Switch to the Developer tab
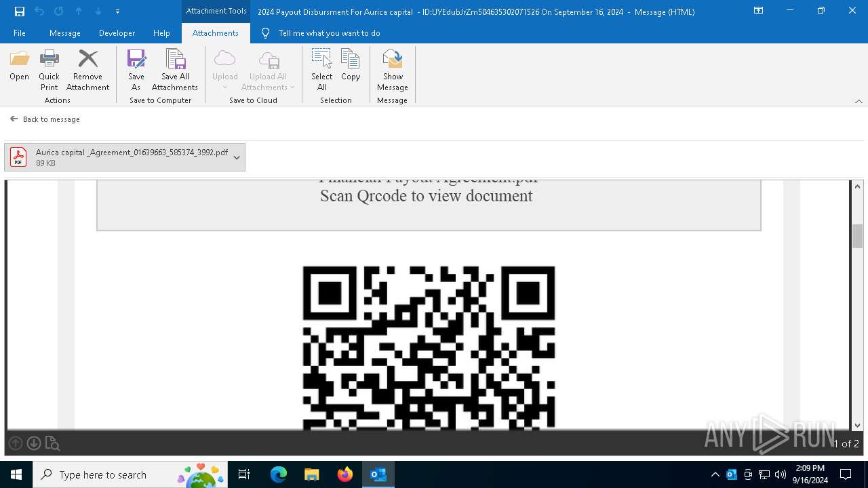This screenshot has height=488, width=868. (117, 33)
